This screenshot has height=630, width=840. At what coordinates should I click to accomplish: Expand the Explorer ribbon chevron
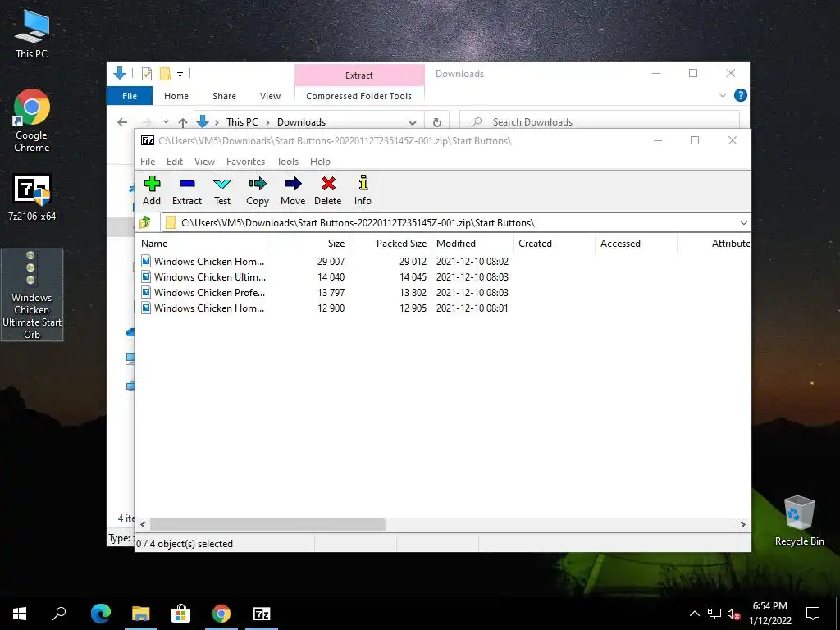(x=722, y=95)
